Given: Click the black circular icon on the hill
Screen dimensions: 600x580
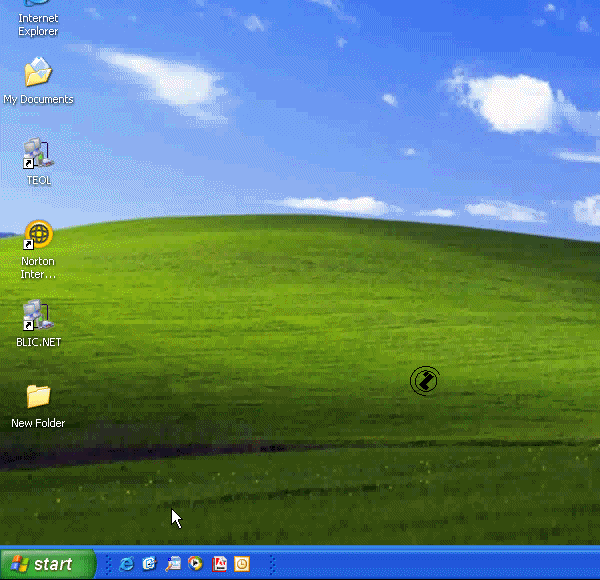Looking at the screenshot, I should 425,380.
